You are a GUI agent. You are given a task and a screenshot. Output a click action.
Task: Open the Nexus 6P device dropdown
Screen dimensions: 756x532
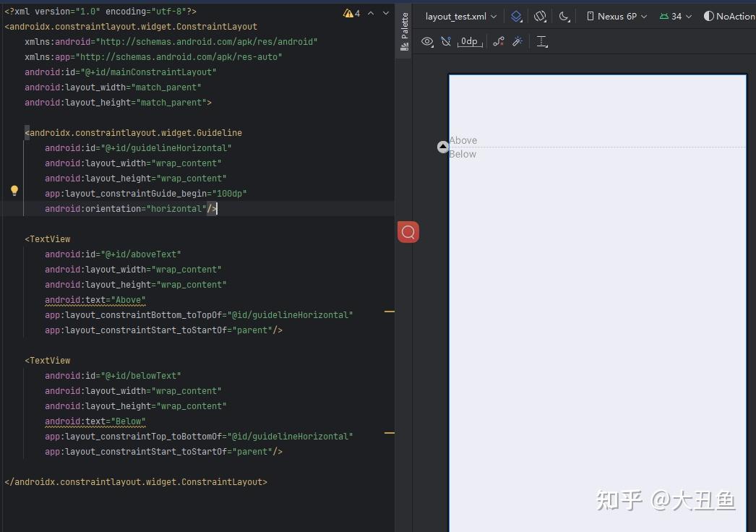615,16
